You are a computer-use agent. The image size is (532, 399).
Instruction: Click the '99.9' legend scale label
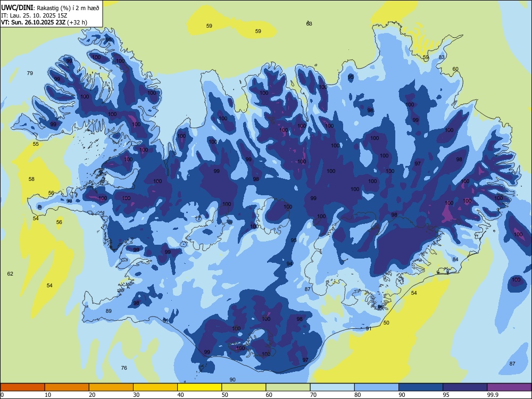[492, 395]
